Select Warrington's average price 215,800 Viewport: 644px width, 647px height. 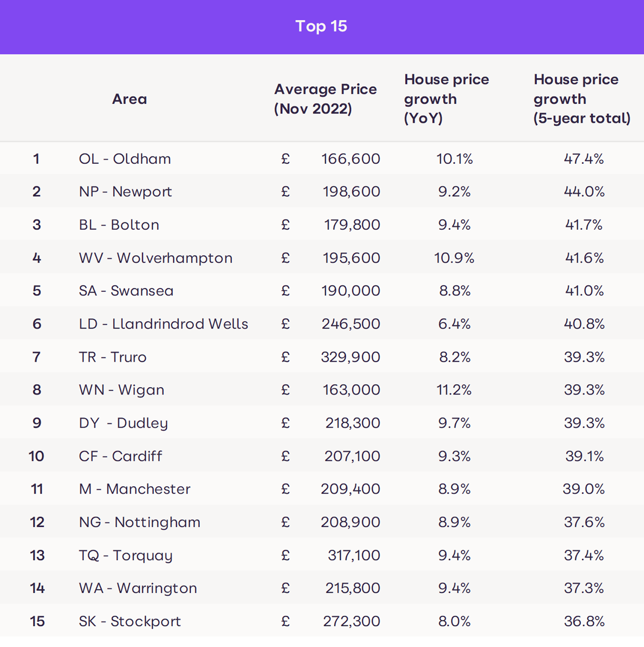click(353, 588)
